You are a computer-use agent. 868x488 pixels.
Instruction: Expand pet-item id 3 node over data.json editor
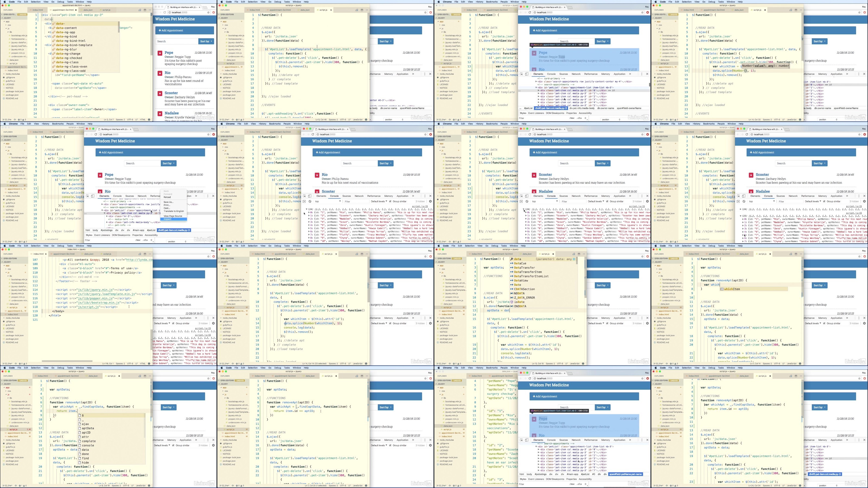pos(538,458)
